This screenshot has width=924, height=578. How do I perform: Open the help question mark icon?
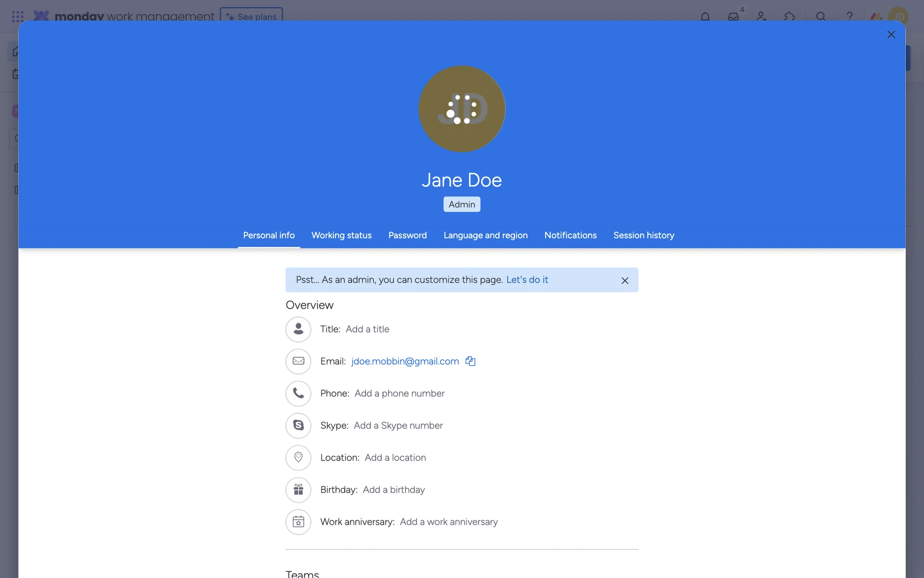click(849, 16)
